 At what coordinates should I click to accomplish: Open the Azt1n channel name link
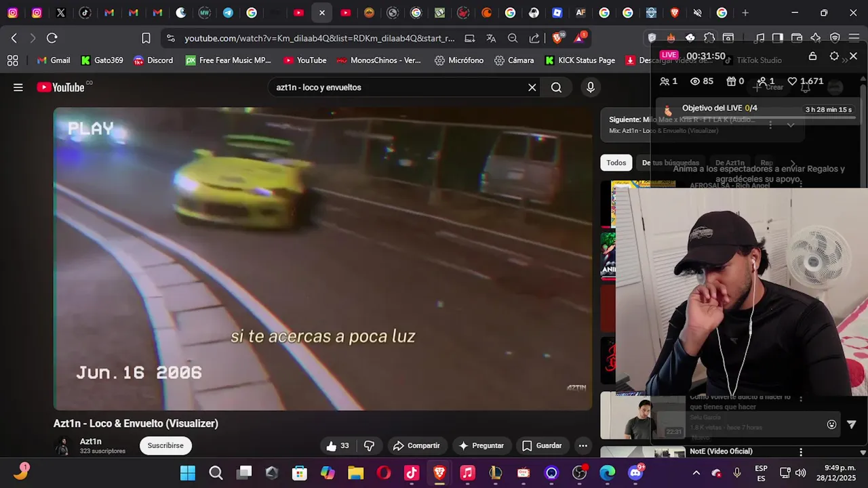pyautogui.click(x=91, y=441)
